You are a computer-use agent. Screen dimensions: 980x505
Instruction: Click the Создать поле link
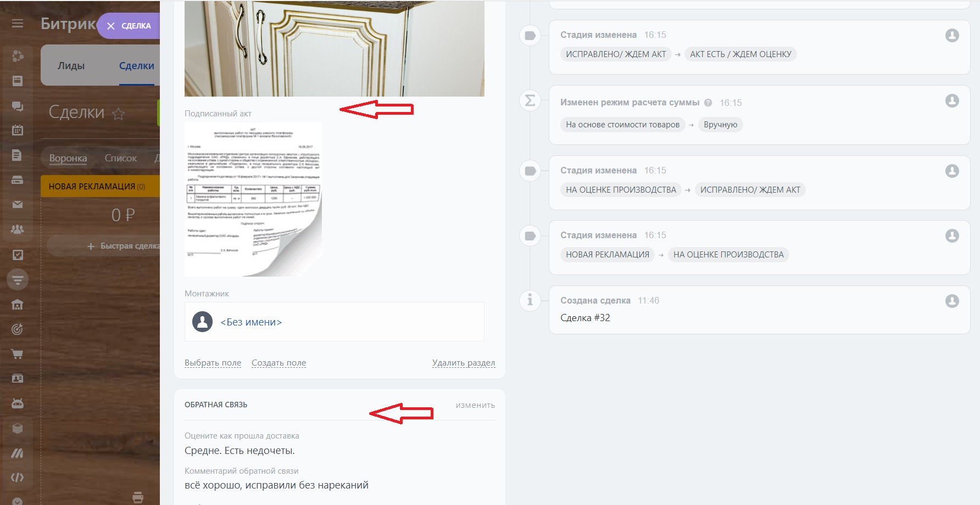tap(279, 363)
